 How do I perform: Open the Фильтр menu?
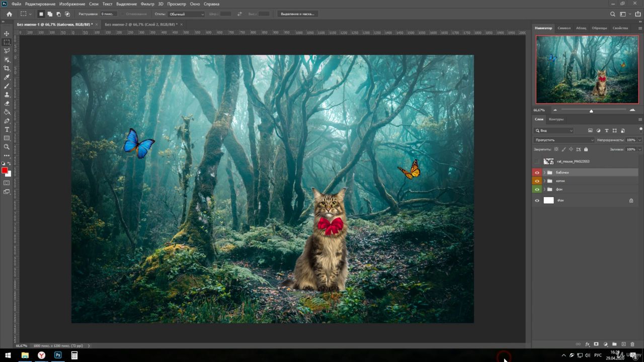click(x=147, y=4)
